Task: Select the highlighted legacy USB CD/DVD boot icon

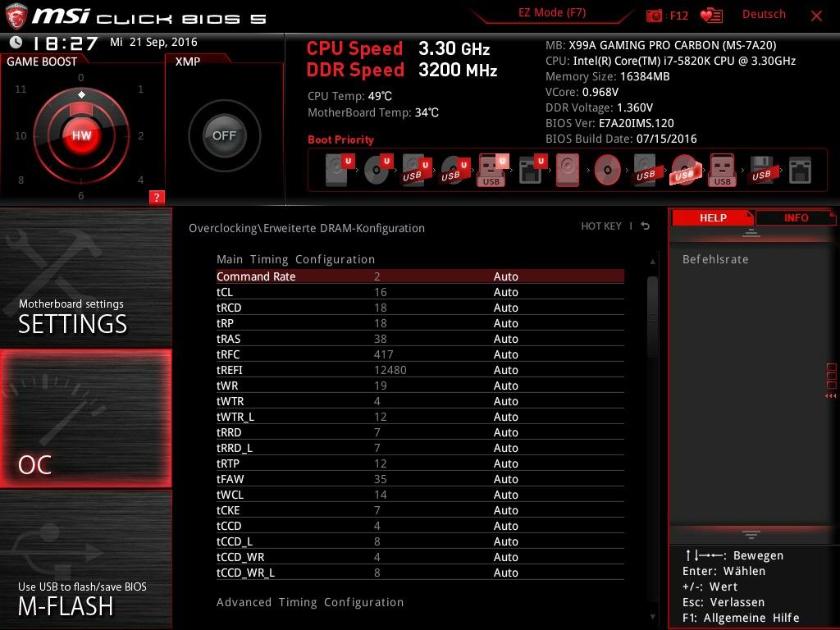Action: pyautogui.click(x=684, y=170)
